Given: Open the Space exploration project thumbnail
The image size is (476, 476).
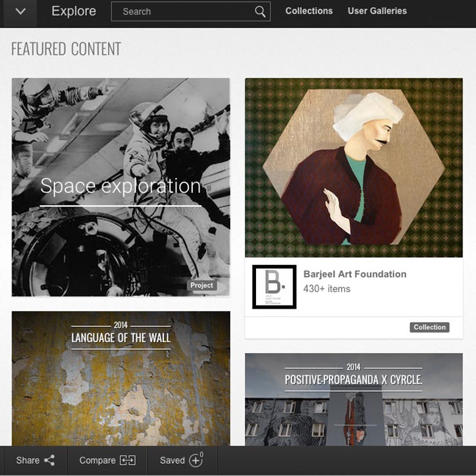Looking at the screenshot, I should pos(121,187).
